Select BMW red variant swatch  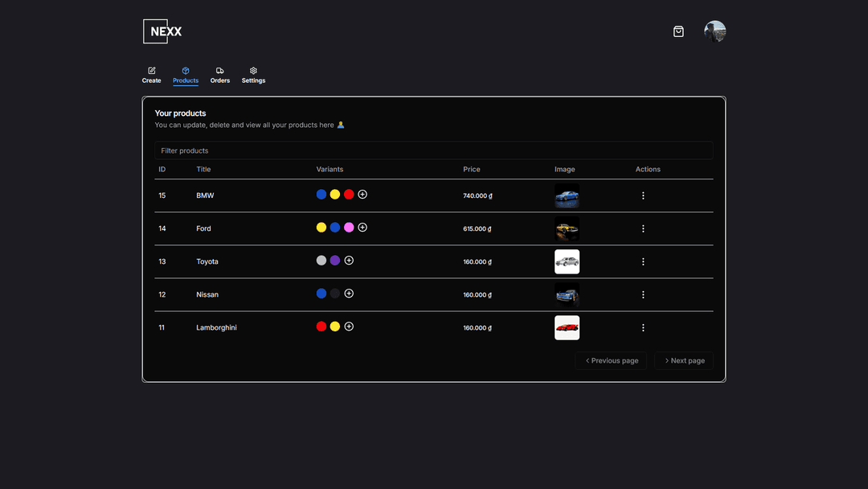(349, 195)
